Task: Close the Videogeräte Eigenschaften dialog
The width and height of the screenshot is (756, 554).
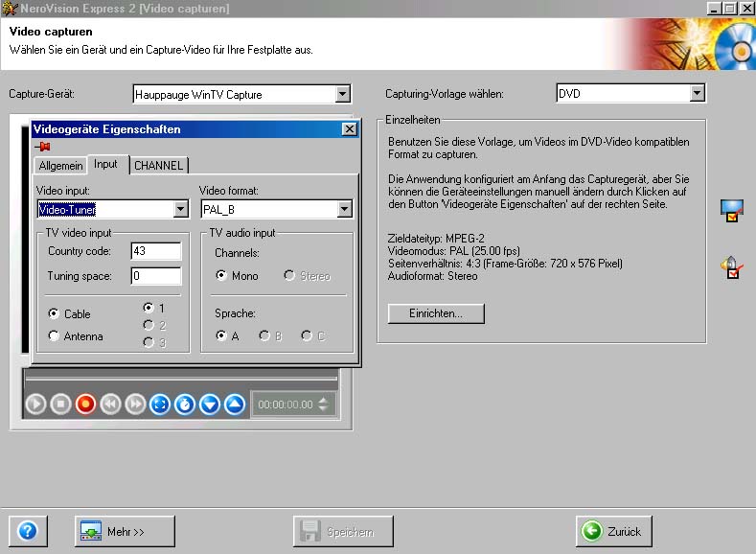Action: point(349,128)
